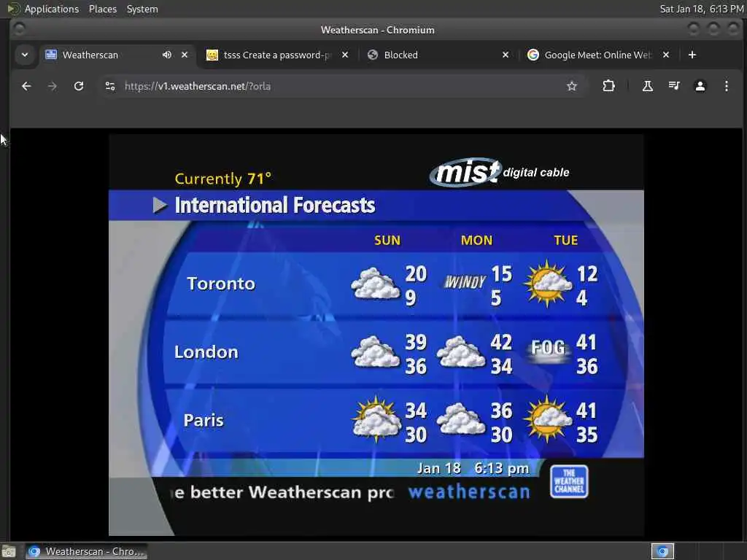Click Paris's Monday cloud icon
The height and width of the screenshot is (560, 747).
461,419
